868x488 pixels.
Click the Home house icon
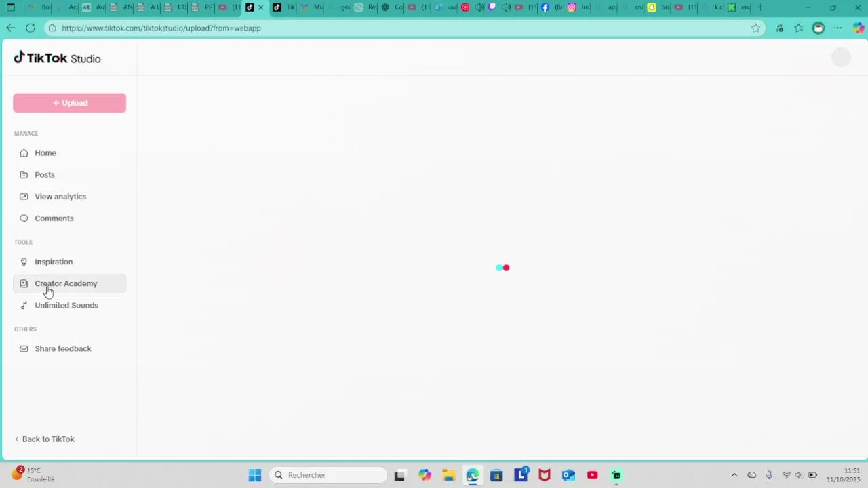24,153
